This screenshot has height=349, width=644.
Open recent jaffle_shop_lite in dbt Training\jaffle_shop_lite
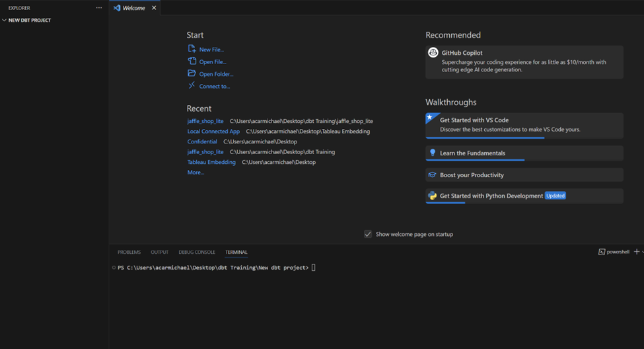(205, 121)
